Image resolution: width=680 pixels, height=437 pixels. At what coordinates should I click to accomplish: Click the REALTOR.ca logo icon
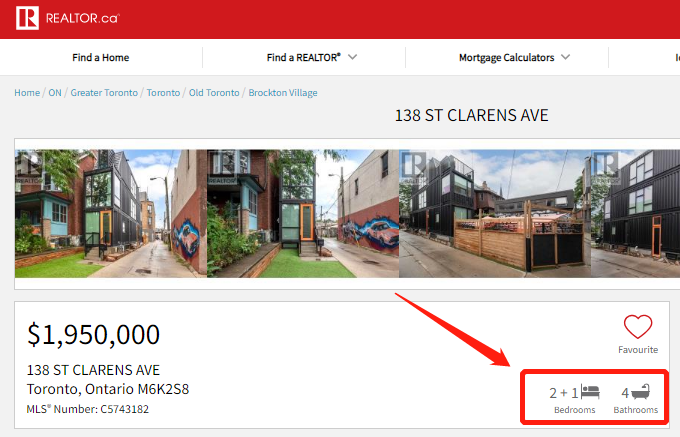pos(27,18)
